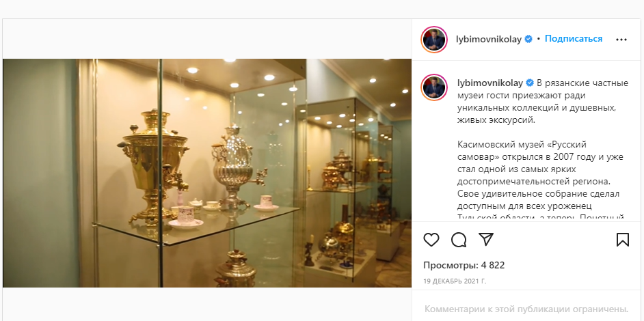Image resolution: width=644 pixels, height=321 pixels.
Task: Share post using paper plane icon
Action: pyautogui.click(x=486, y=239)
